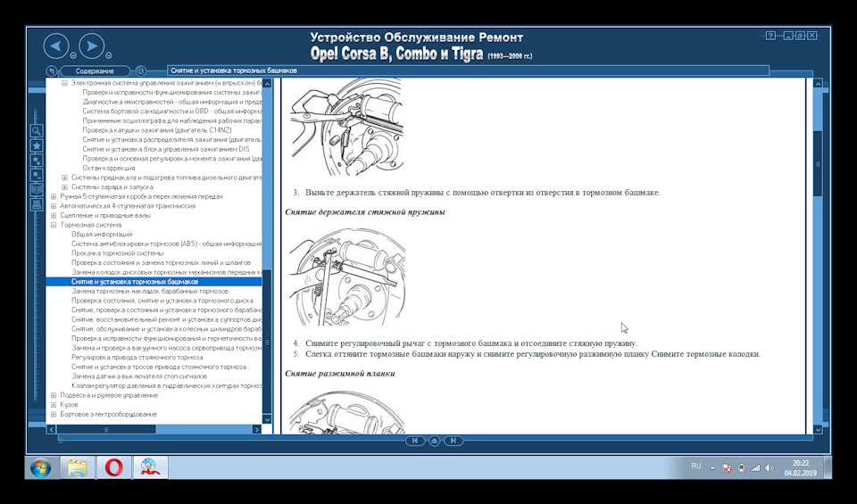857x504 pixels.
Task: Open Система антиблокировки тормозов (ABS) topic
Action: (166, 244)
